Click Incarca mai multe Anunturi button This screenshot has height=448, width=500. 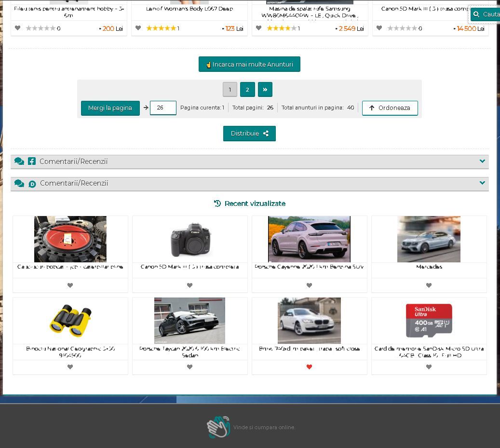tap(249, 64)
